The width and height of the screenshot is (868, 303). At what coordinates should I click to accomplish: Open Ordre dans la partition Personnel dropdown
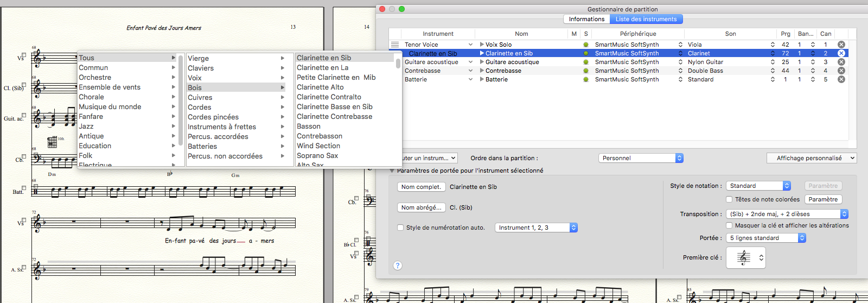point(641,158)
